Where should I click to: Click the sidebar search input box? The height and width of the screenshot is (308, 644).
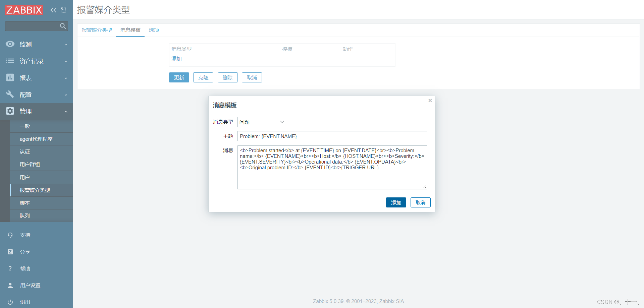point(37,26)
